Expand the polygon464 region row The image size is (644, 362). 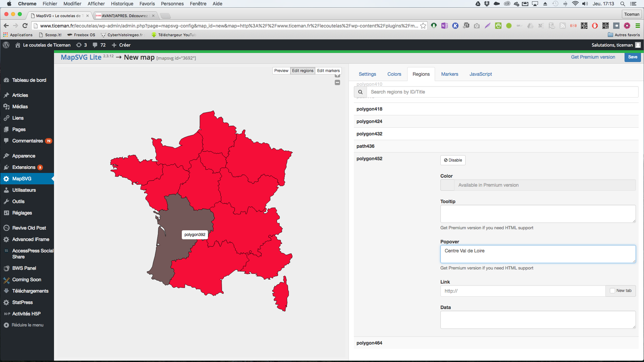pos(369,343)
